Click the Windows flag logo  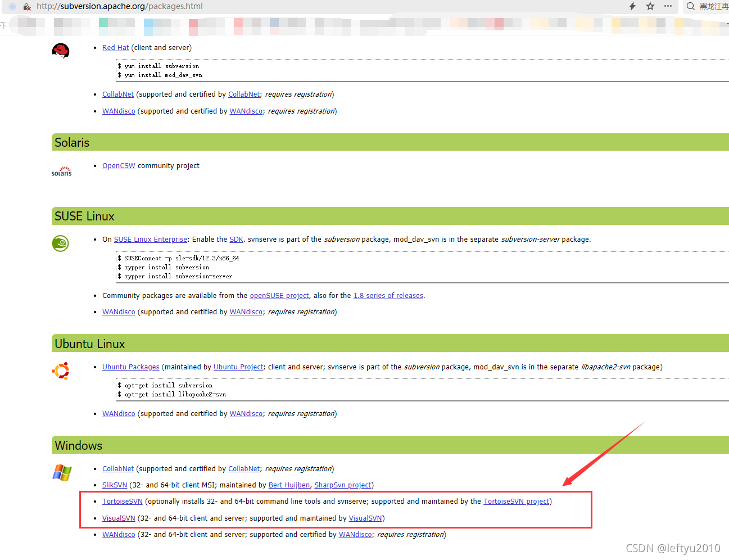tap(62, 473)
